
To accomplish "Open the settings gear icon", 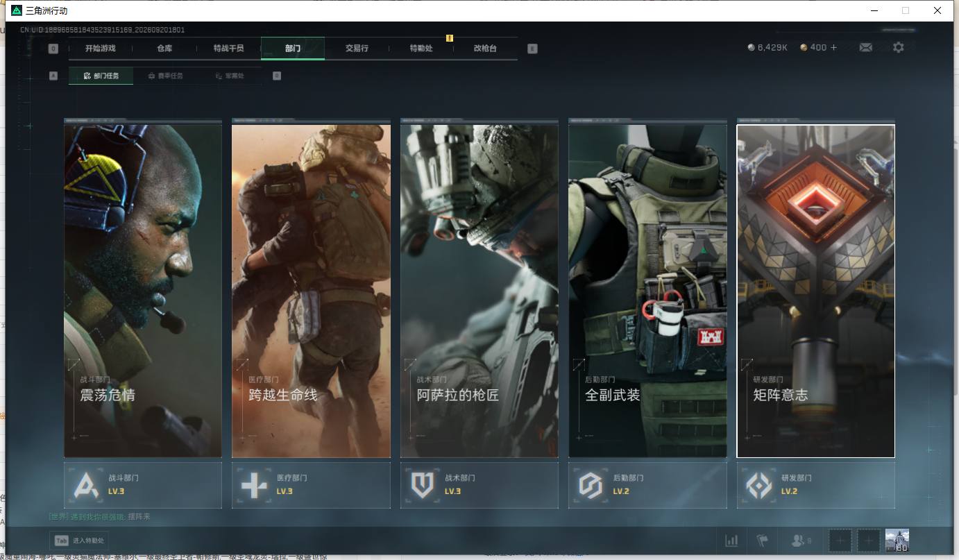I will click(899, 47).
